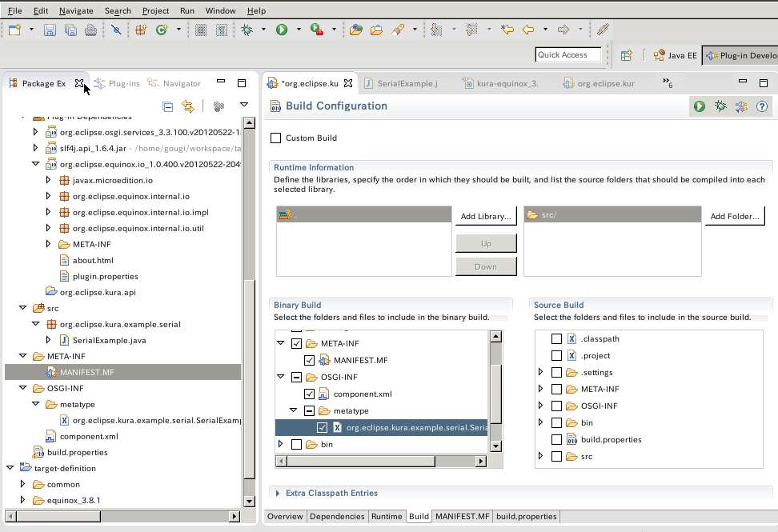Collapse target-definition project node
The width and height of the screenshot is (778, 532).
10,467
